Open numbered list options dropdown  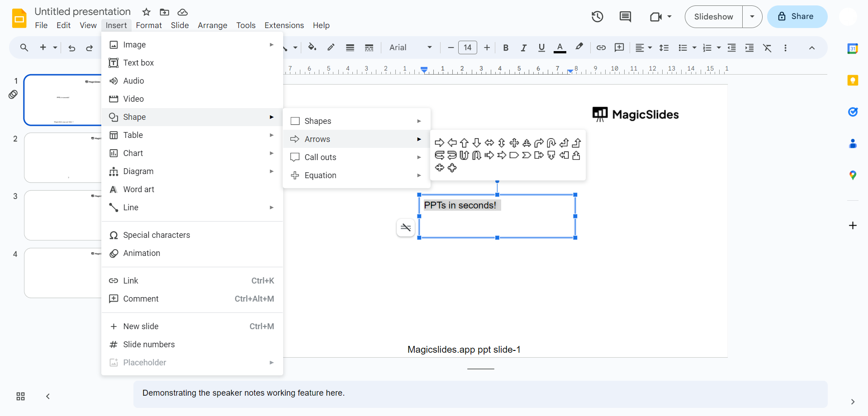pyautogui.click(x=719, y=47)
